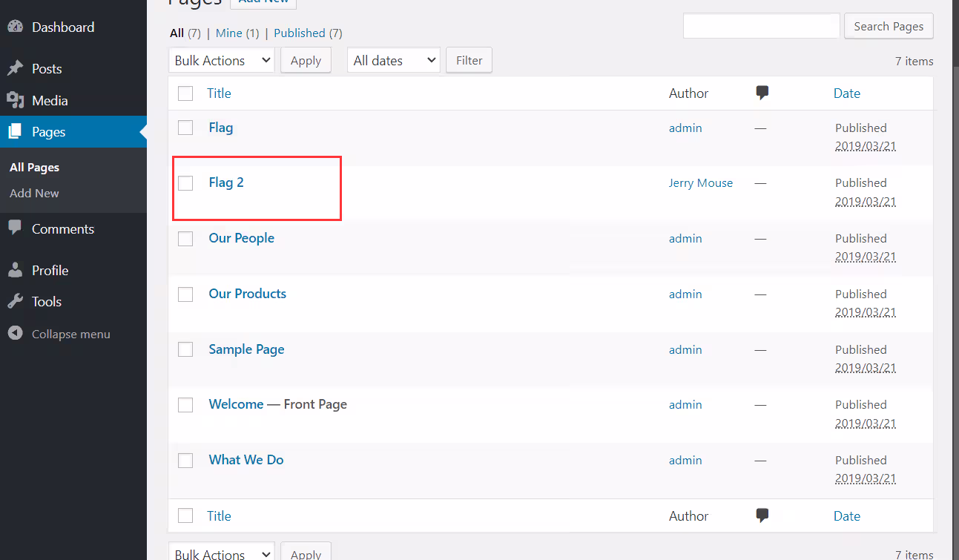
Task: Check the box for Flag 2 page
Action: tap(185, 183)
